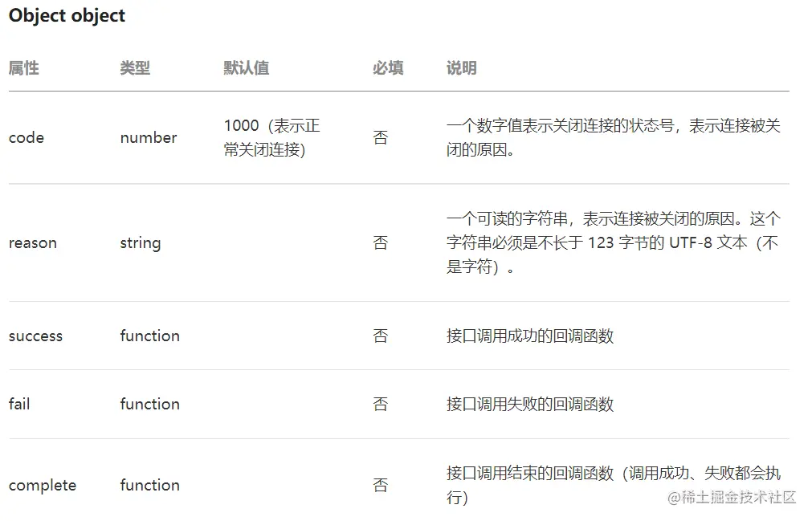Click the 'complete' property name

[43, 486]
